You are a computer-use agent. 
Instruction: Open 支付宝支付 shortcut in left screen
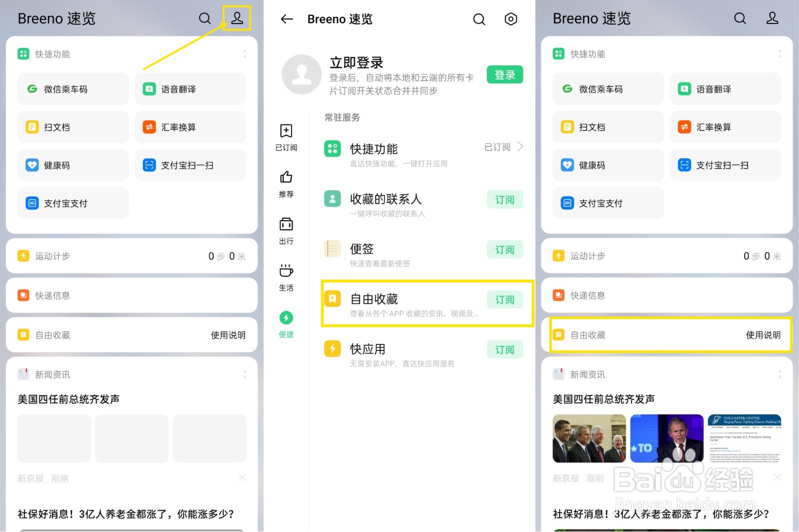(x=73, y=203)
